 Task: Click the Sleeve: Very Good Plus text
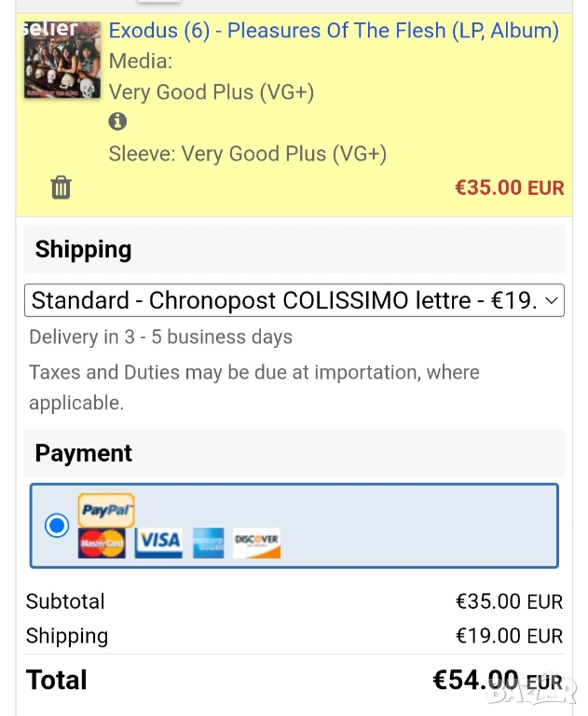248,154
